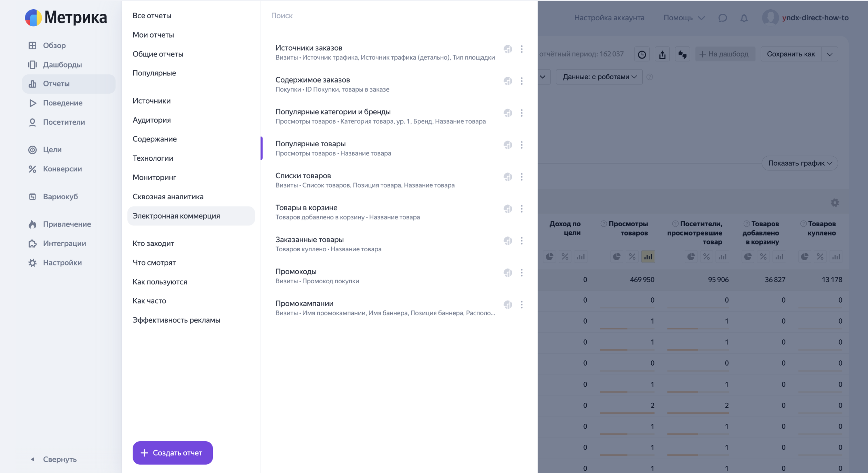Click the three-dot menu for Промокоды report

coord(521,273)
